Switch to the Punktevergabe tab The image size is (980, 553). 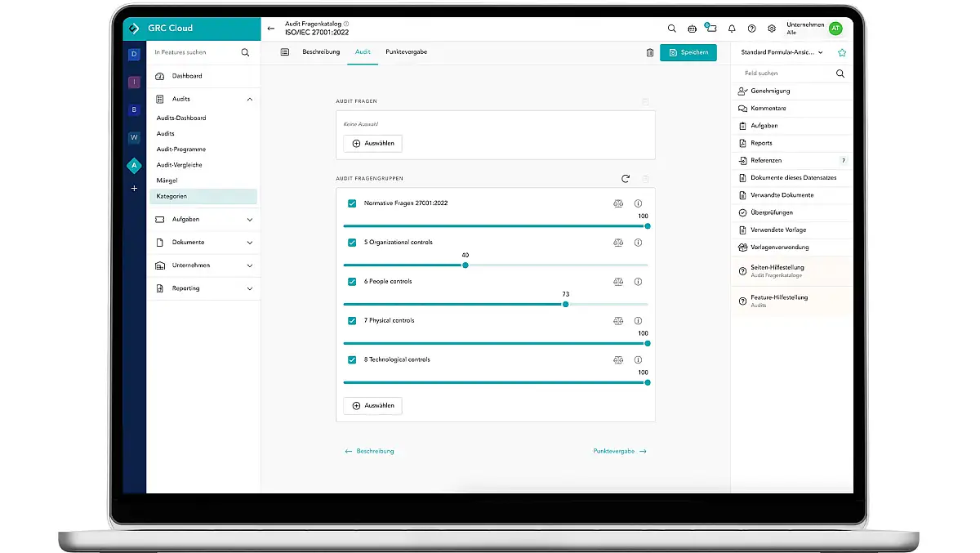click(406, 52)
